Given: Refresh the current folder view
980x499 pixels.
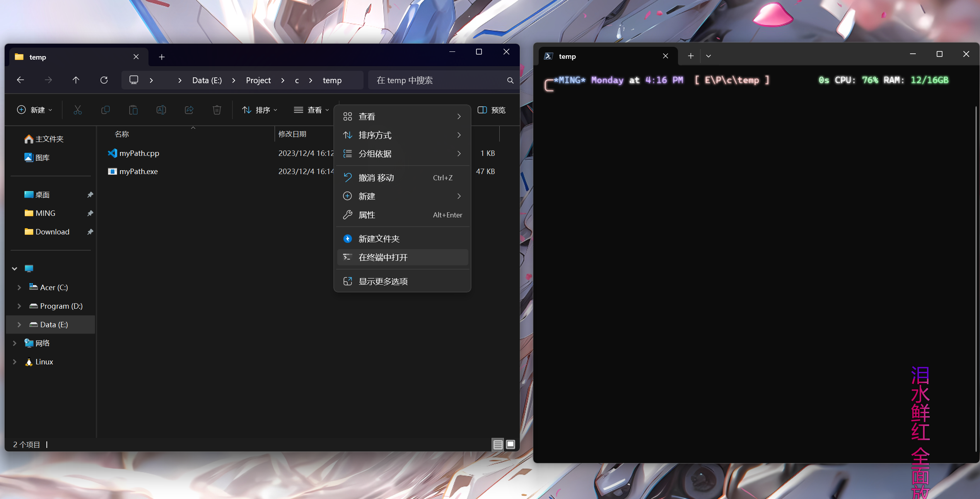Looking at the screenshot, I should tap(104, 80).
